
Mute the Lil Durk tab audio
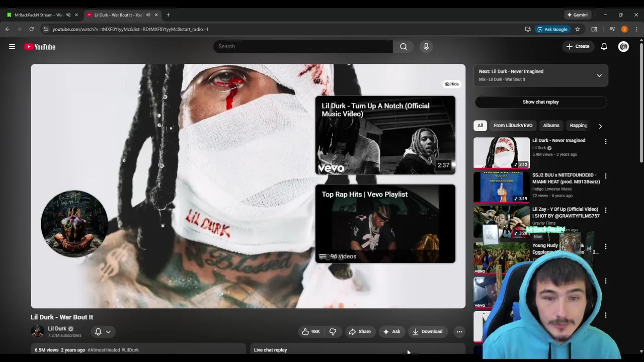[x=148, y=15]
